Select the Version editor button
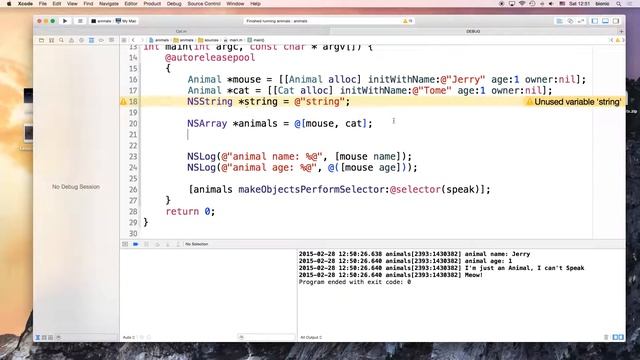The image size is (640, 360). tap(581, 21)
